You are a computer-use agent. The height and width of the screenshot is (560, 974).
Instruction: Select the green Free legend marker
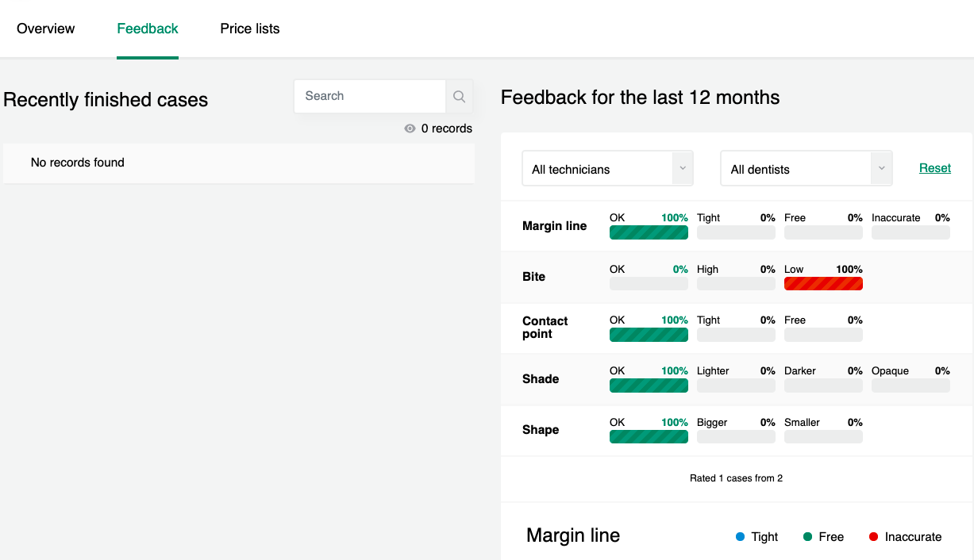808,537
